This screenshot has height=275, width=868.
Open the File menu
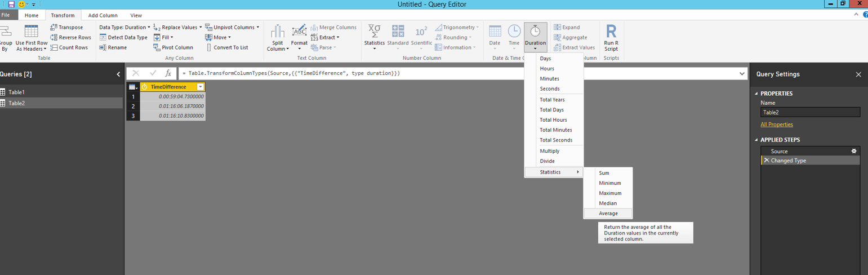(x=6, y=15)
